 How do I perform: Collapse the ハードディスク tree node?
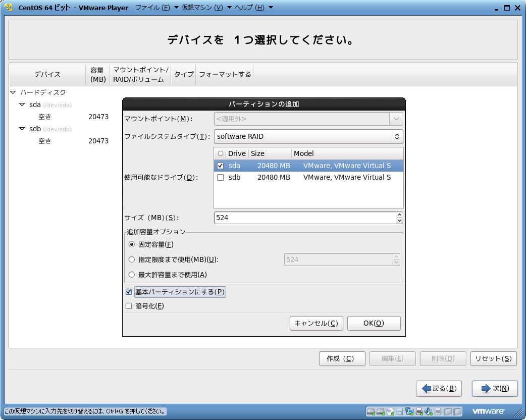[13, 92]
